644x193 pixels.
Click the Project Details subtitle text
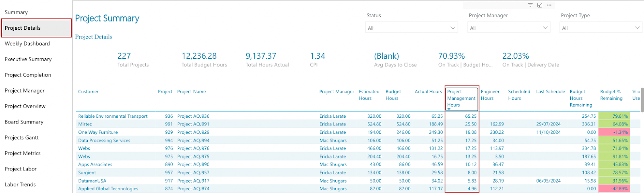coord(93,37)
